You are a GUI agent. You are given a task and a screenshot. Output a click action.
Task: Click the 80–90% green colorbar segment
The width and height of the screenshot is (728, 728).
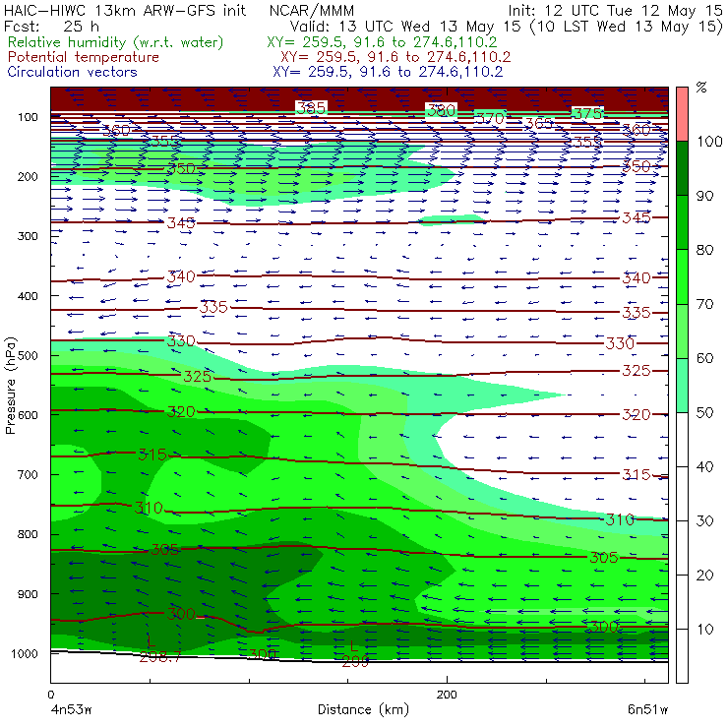pos(682,222)
